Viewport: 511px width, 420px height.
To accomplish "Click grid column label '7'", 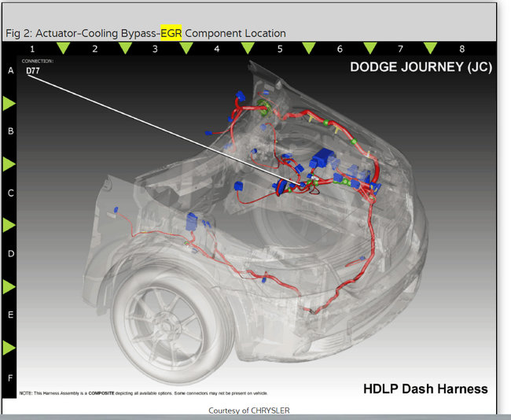I will point(400,49).
